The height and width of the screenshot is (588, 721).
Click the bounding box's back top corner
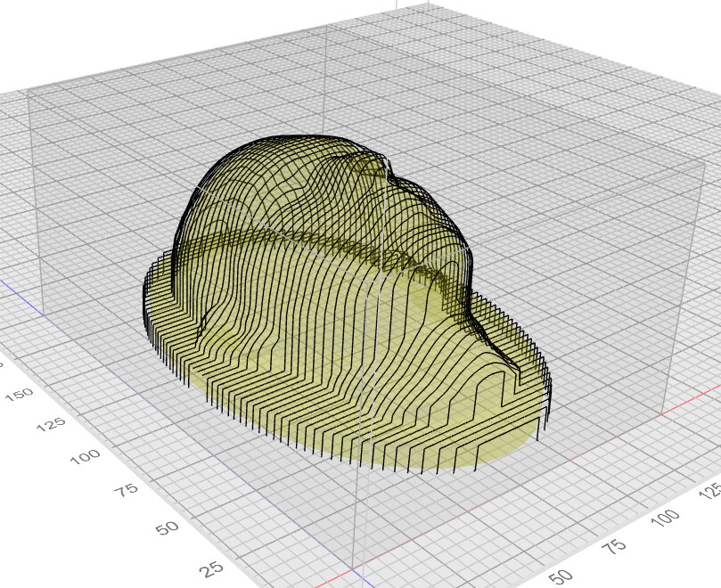click(x=326, y=26)
